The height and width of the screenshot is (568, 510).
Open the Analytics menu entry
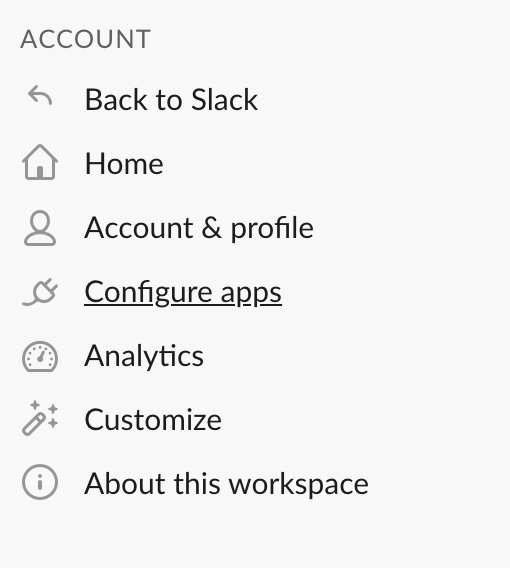[x=144, y=357]
